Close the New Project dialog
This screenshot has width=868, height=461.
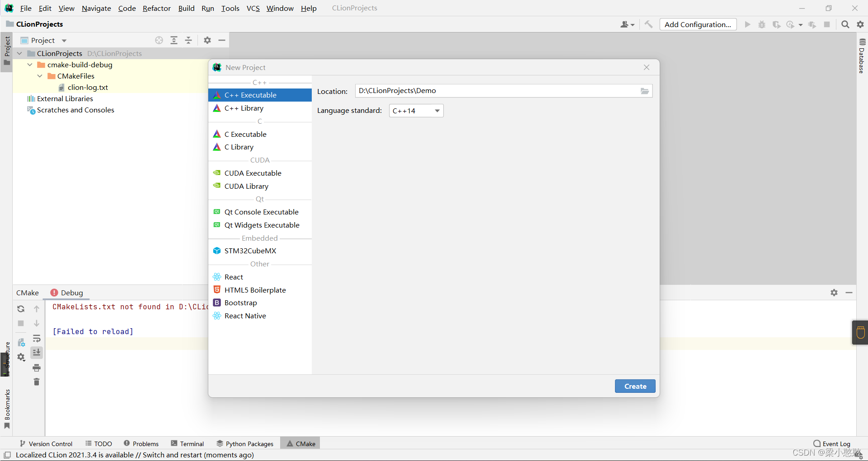pyautogui.click(x=647, y=67)
